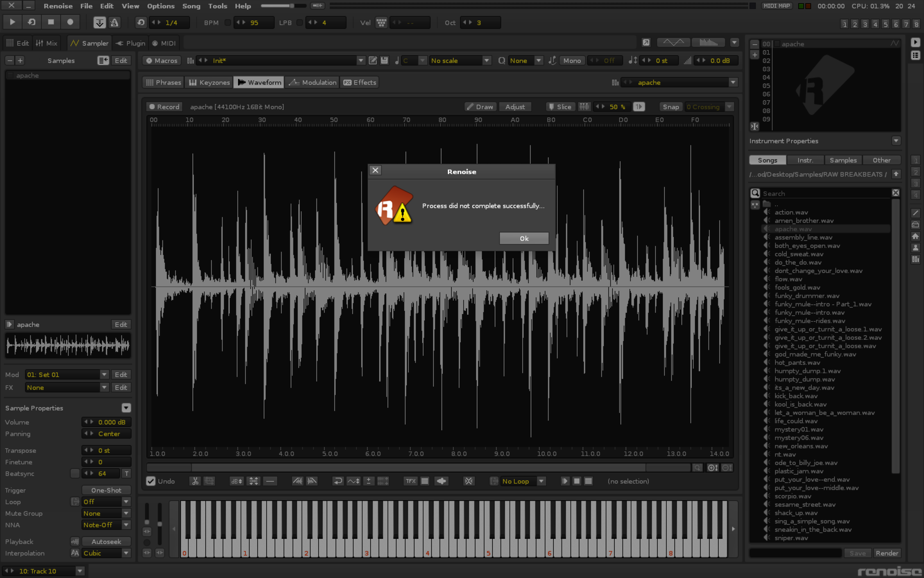Click the velocity keyboard grid icon
Image resolution: width=924 pixels, height=578 pixels.
click(x=381, y=22)
